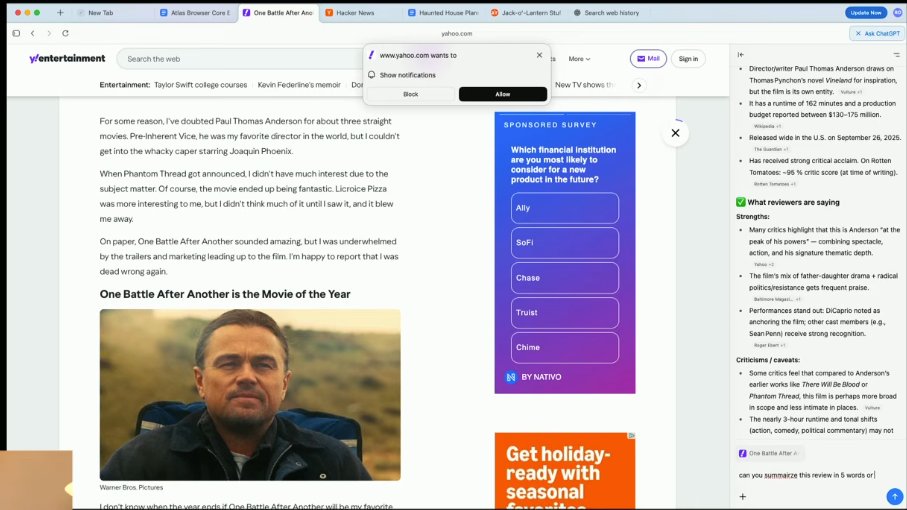This screenshot has height=510, width=907.
Task: Send the chat message with the blue arrow
Action: click(x=894, y=496)
